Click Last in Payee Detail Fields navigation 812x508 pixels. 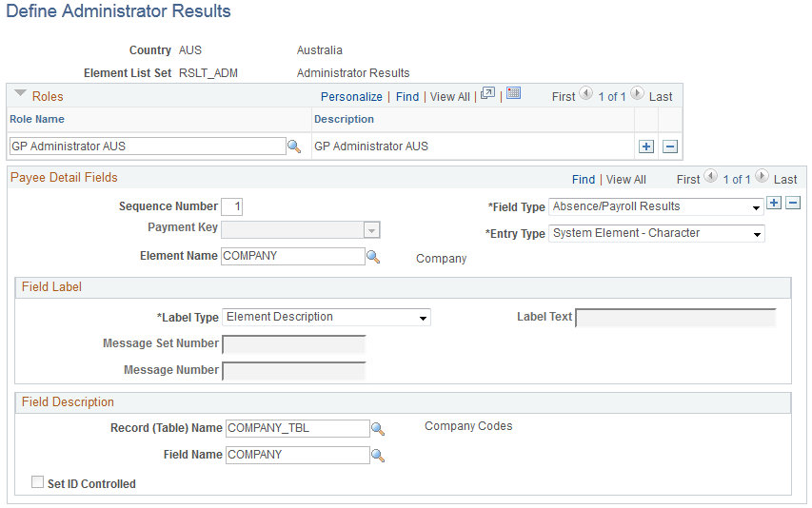click(x=785, y=180)
